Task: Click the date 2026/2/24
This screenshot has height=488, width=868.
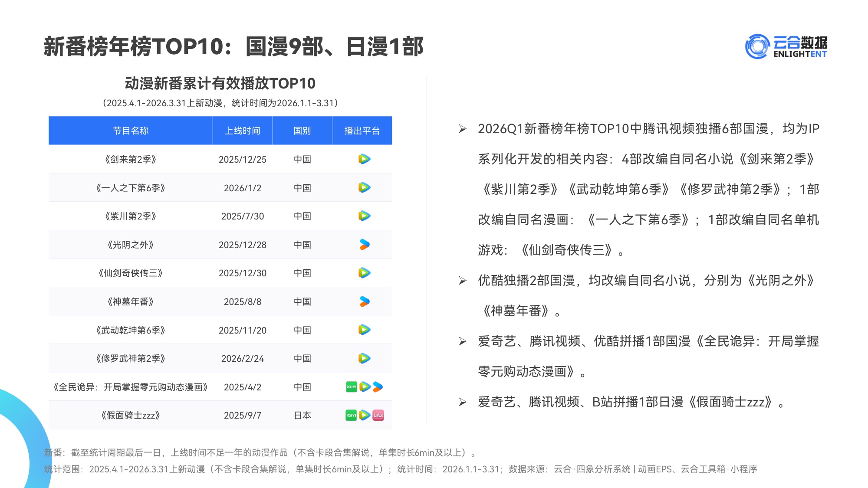Action: click(x=243, y=358)
